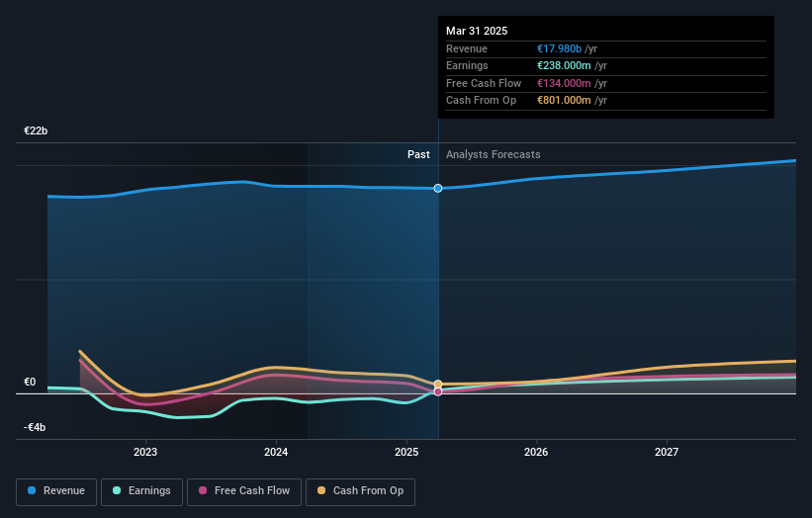Screen dimensions: 812x518
Task: Toggle the Free Cash Flow legend button
Action: coord(244,491)
